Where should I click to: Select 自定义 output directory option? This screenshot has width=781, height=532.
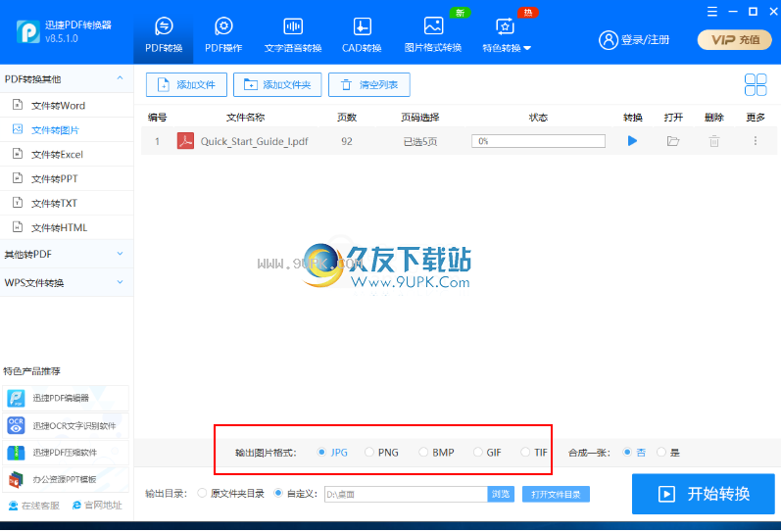click(295, 493)
